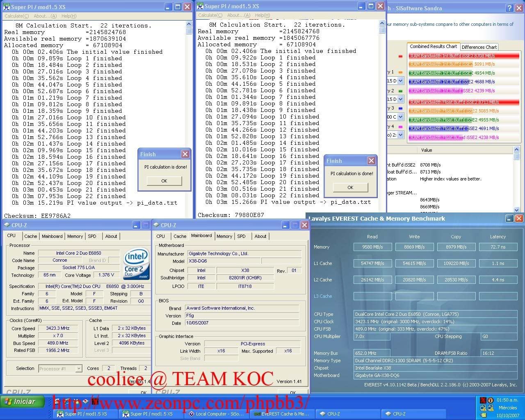Screen dimensions: 525x420
Task: Click BIOS Version field F5g in CPU-Z
Action: tap(242, 316)
